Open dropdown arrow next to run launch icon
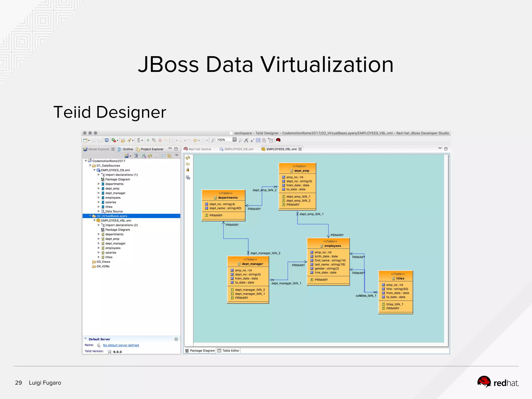532x399 pixels. click(117, 141)
